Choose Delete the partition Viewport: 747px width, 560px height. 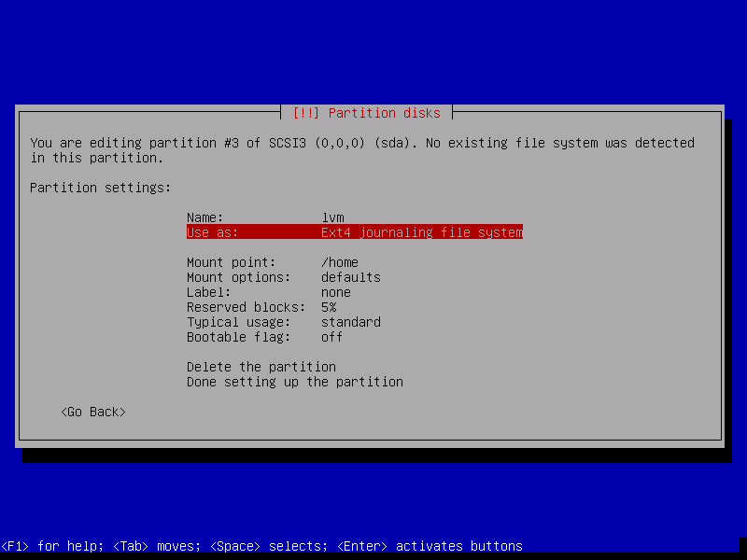pos(261,367)
